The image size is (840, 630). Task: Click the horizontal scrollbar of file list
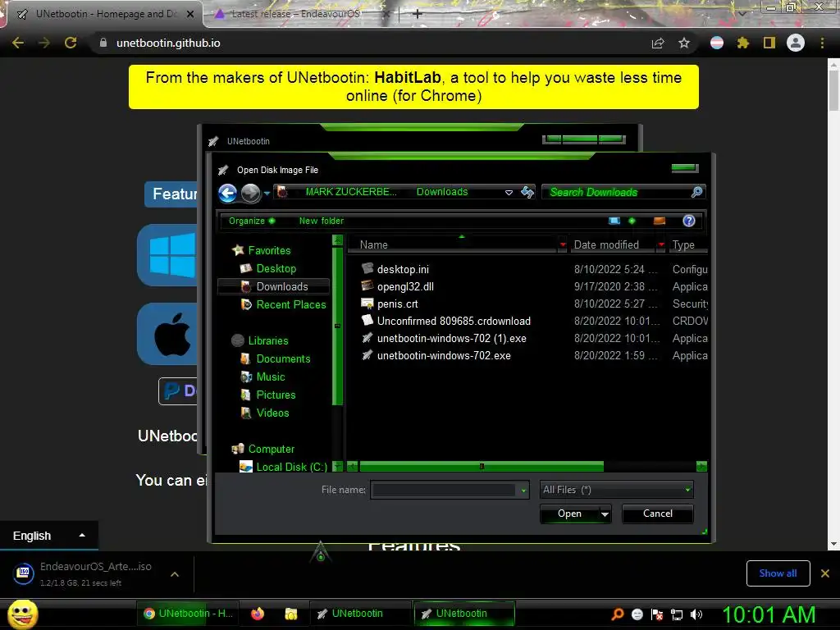[481, 467]
